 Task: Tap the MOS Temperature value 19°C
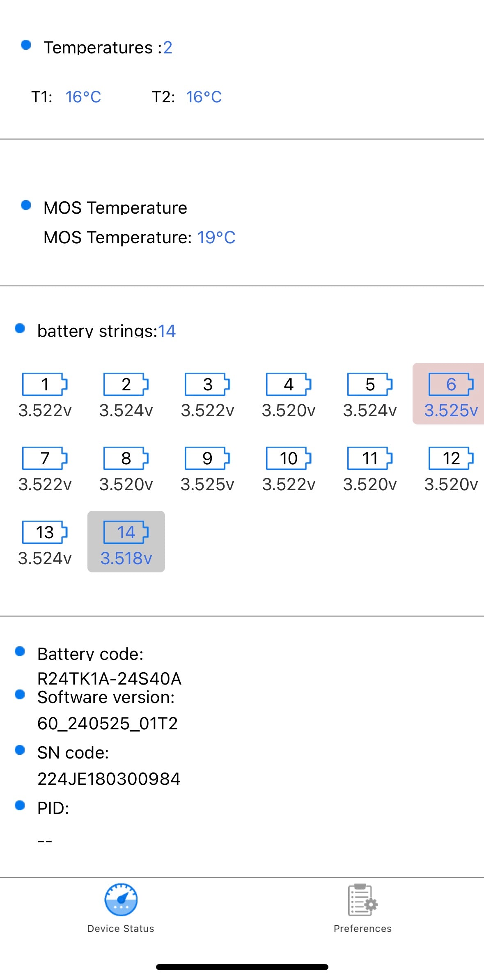pos(216,238)
